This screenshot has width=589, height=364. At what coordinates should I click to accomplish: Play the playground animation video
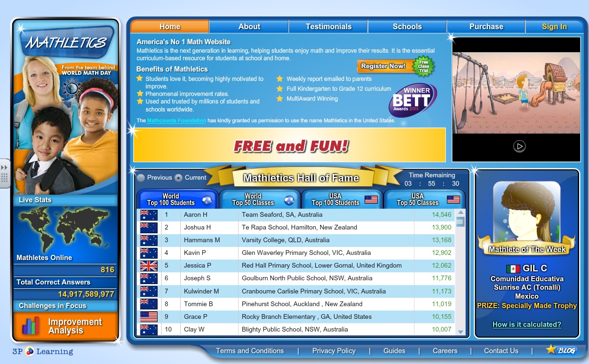click(519, 146)
